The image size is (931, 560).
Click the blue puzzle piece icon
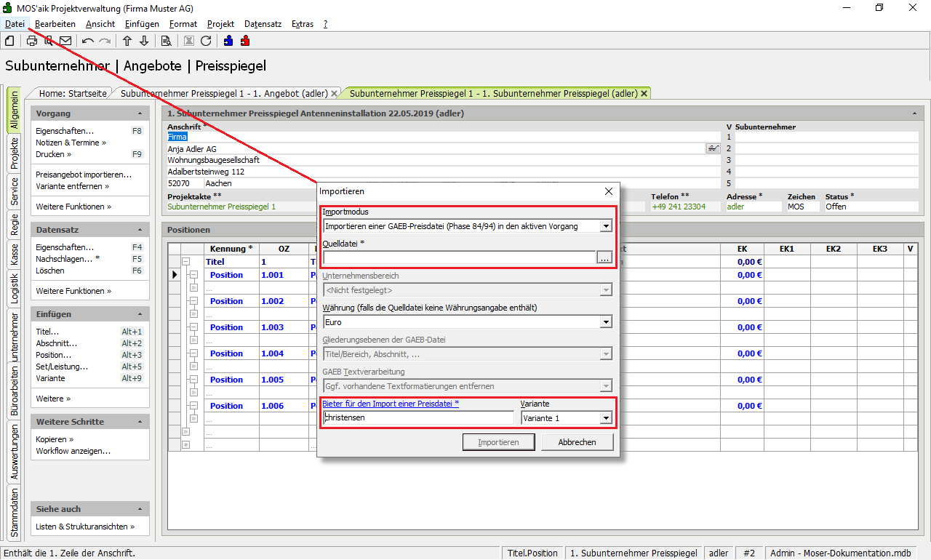228,41
